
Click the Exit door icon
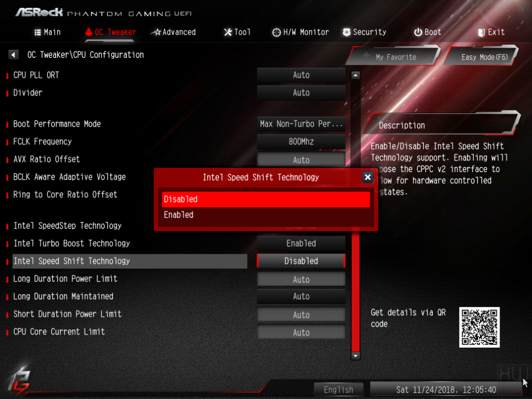481,32
